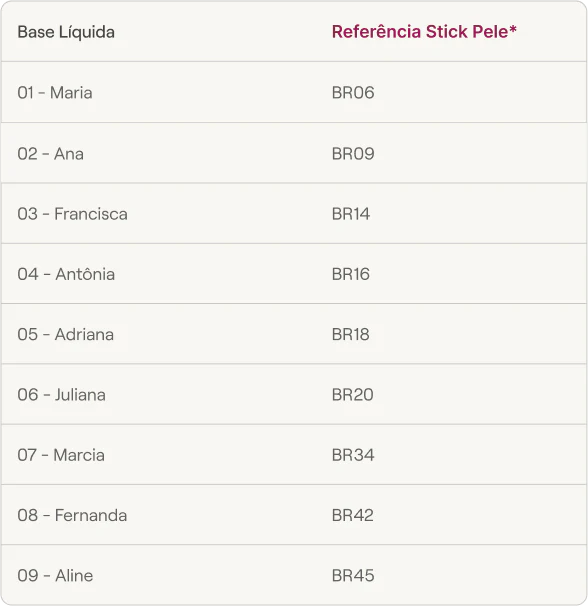Select the '01 - Maria' cell
Image resolution: width=588 pixels, height=606 pixels.
pyautogui.click(x=55, y=93)
